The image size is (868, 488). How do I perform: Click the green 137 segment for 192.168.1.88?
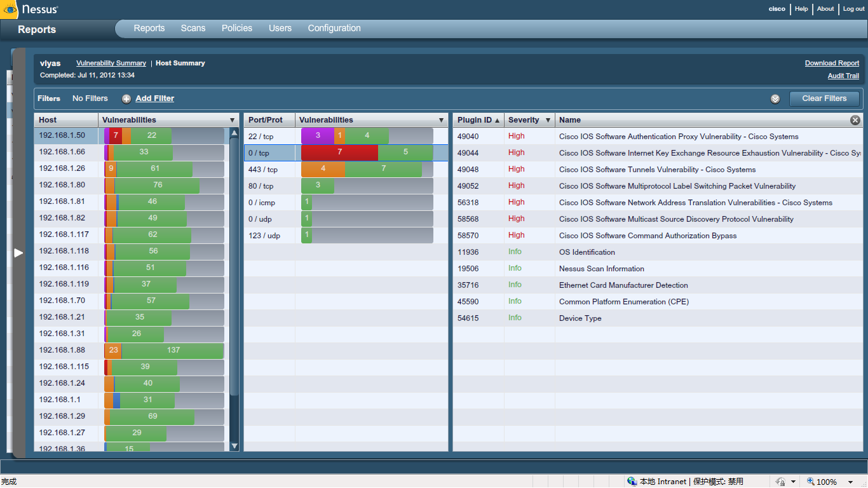pyautogui.click(x=173, y=351)
